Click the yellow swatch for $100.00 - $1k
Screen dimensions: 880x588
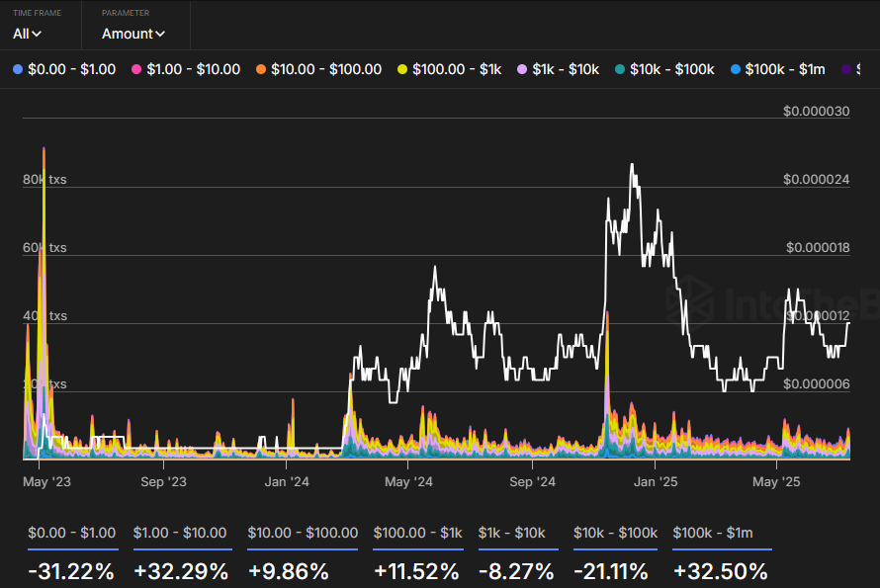(x=401, y=69)
